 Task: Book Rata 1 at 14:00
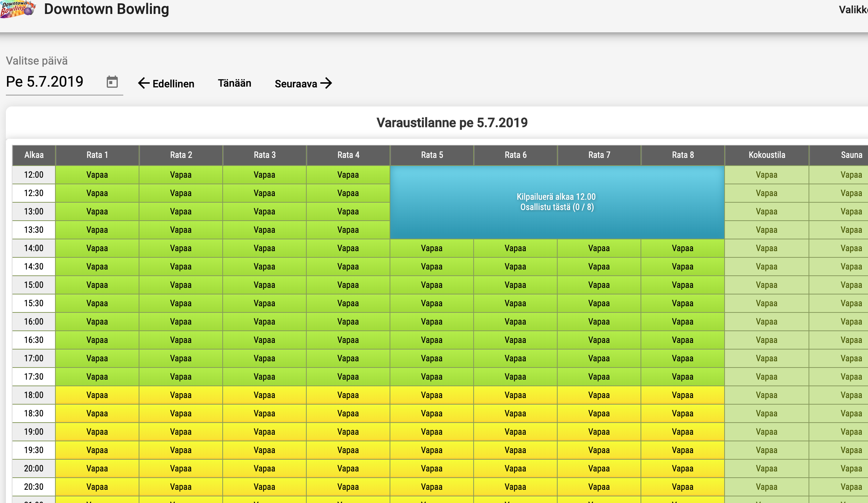coord(97,248)
